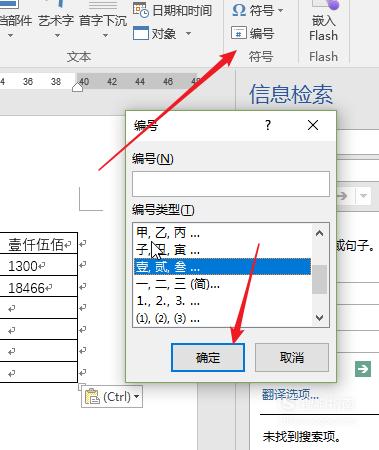Click the ruler indent marker near 40
379x450 pixels.
[x=78, y=87]
